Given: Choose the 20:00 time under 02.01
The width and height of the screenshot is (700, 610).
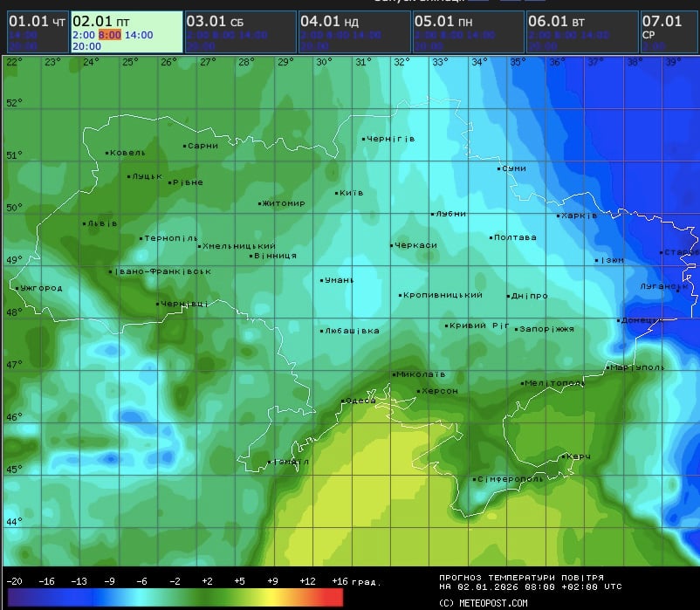Looking at the screenshot, I should click(x=86, y=46).
